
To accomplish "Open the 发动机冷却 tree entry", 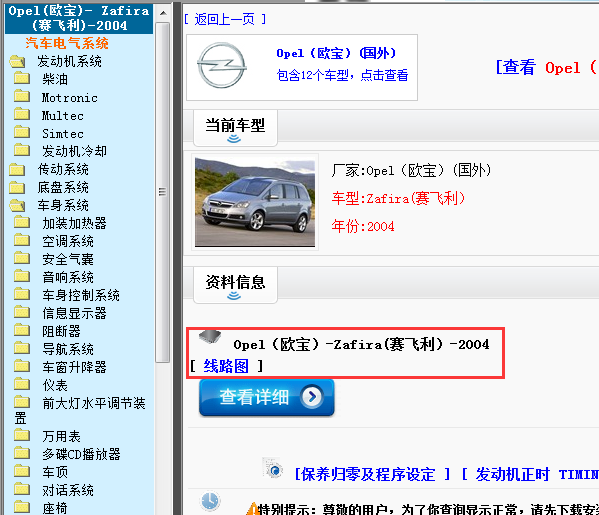I will tap(74, 151).
